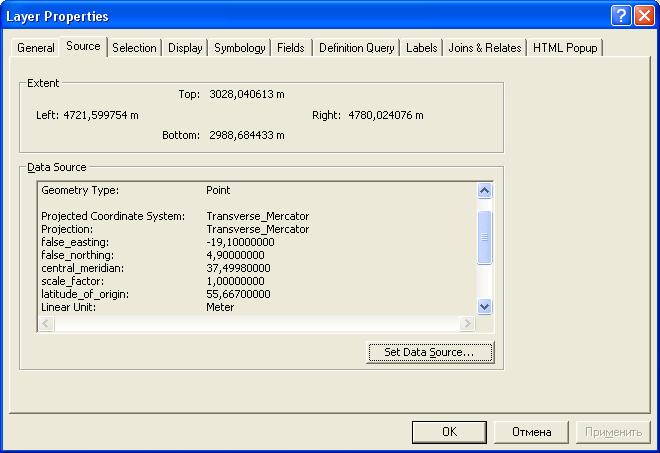The width and height of the screenshot is (660, 453).
Task: Click the Help question mark button
Action: click(x=621, y=17)
